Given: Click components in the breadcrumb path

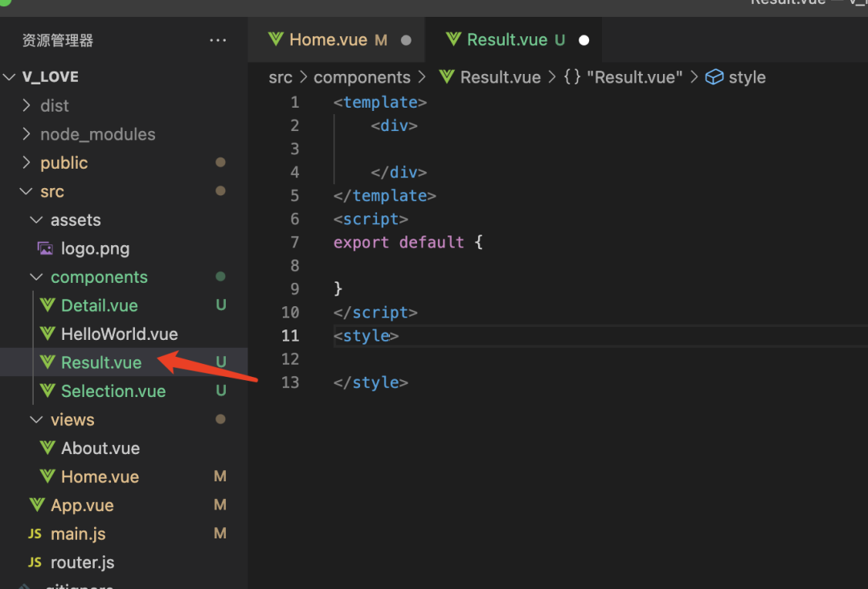Looking at the screenshot, I should click(362, 77).
